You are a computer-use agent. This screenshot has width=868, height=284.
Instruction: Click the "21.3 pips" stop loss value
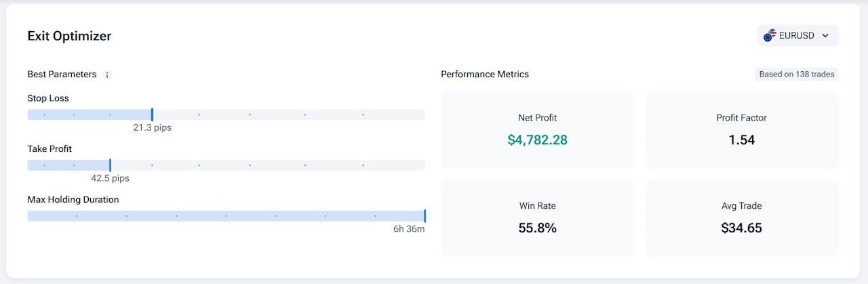[152, 127]
